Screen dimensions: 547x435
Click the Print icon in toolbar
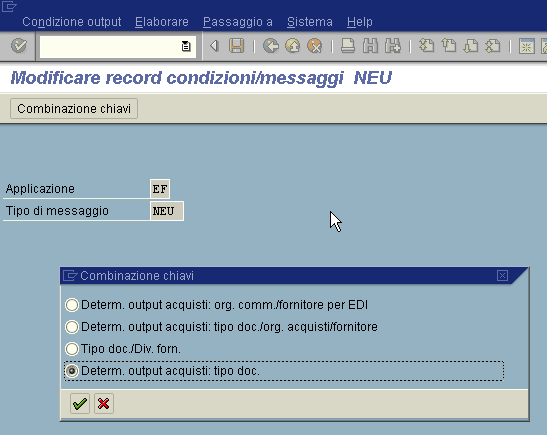(348, 46)
